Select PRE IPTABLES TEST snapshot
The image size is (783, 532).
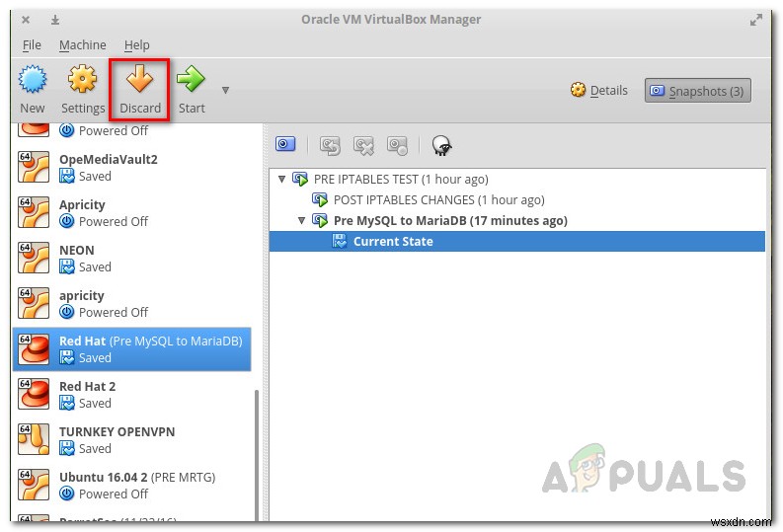[401, 180]
